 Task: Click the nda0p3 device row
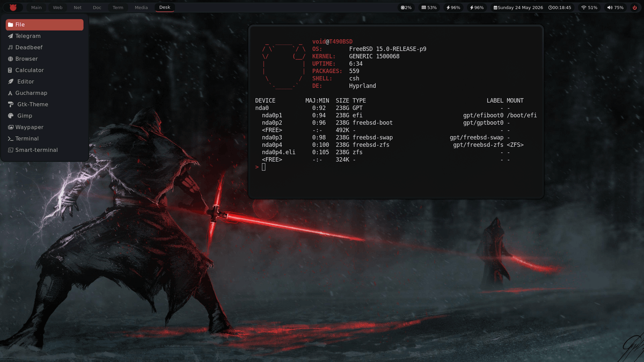[x=396, y=138]
